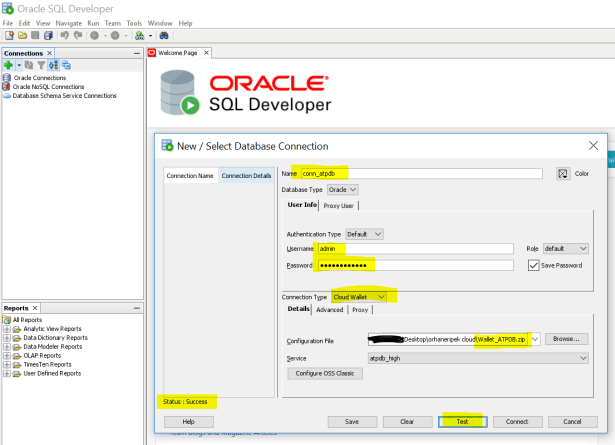Click the binoculars Find DB Object icon

[x=163, y=35]
